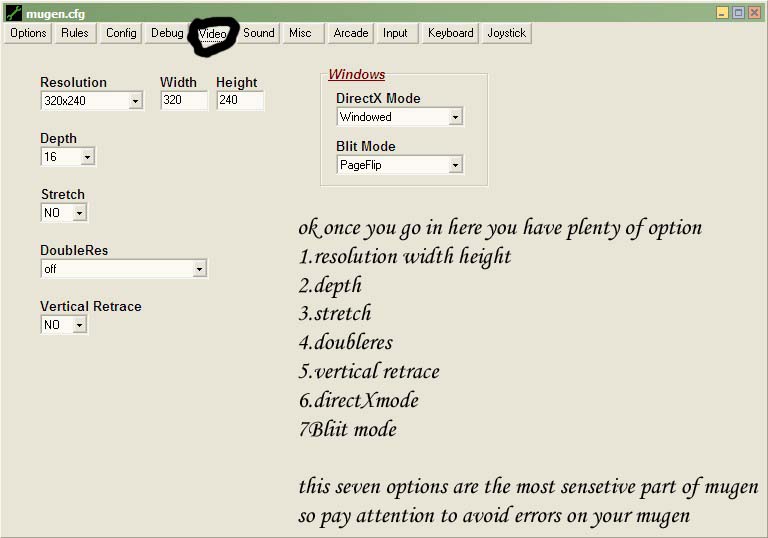The image size is (768, 538).
Task: Switch to the Keyboard tab
Action: click(x=450, y=33)
